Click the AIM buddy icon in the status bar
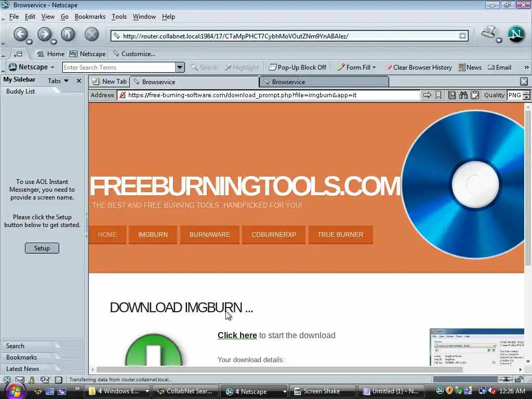Viewport: 532px width, 399px height. coord(32,380)
